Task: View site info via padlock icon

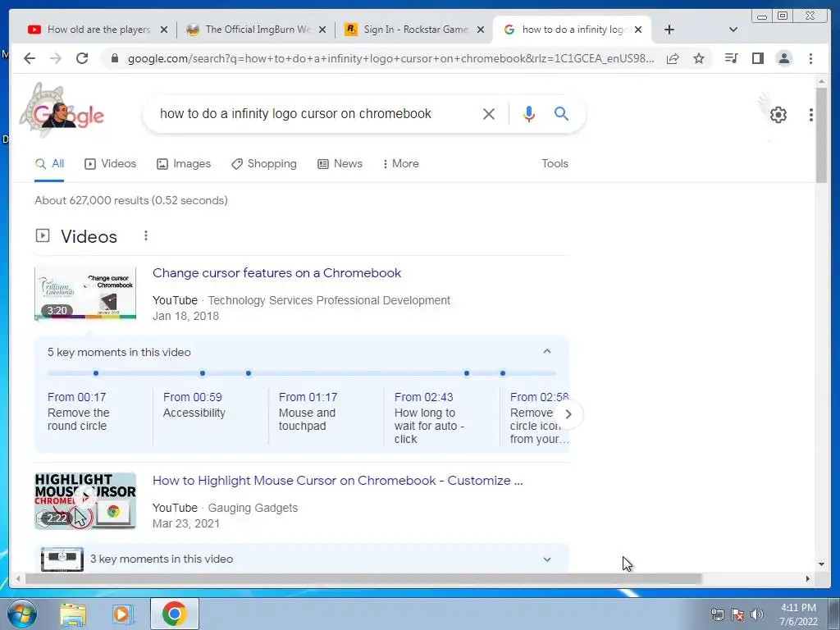Action: [x=114, y=58]
